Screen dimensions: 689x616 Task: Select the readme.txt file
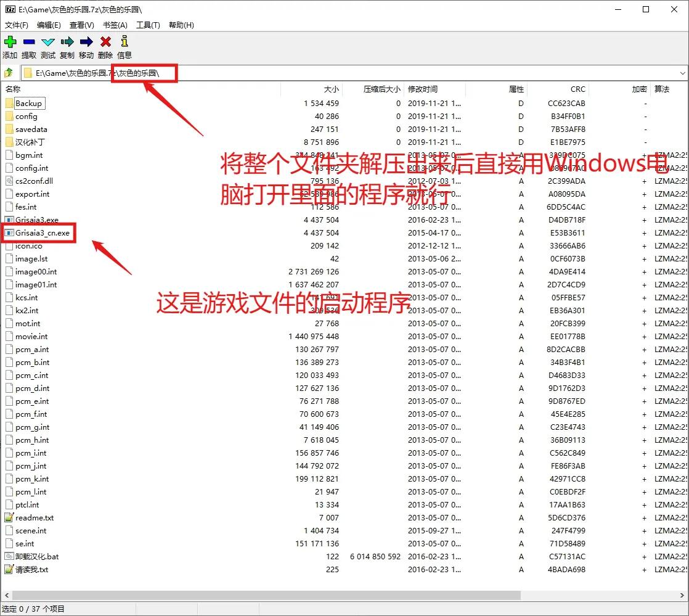(35, 518)
